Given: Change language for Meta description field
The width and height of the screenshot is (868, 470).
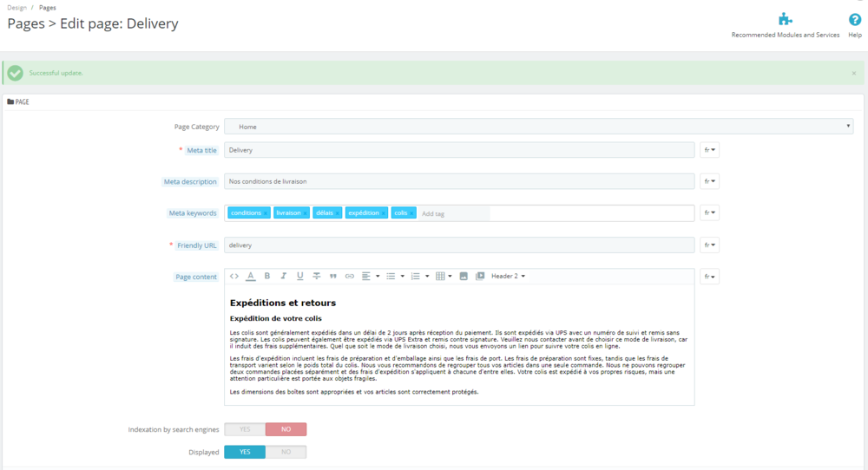Looking at the screenshot, I should click(x=709, y=181).
